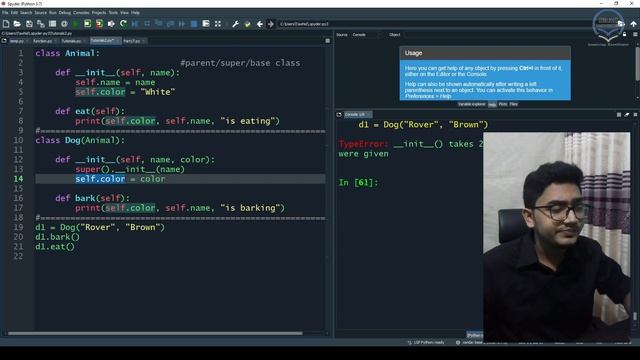The height and width of the screenshot is (360, 640).
Task: Open the File menu
Action: tap(5, 13)
